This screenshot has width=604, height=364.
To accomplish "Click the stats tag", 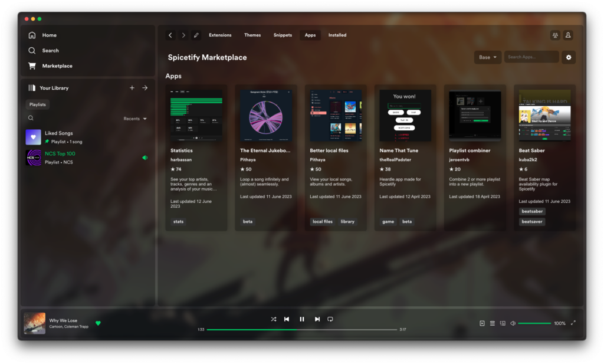I will pyautogui.click(x=178, y=221).
